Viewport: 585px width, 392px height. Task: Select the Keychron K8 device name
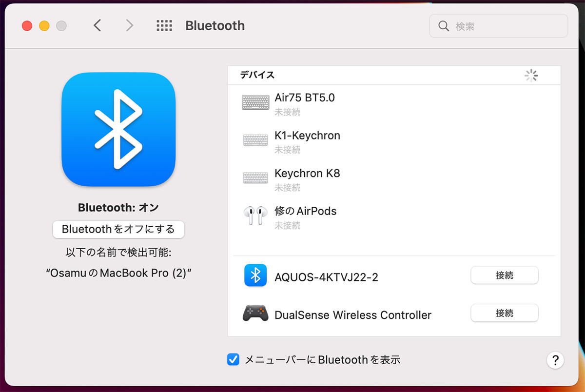[x=307, y=173]
